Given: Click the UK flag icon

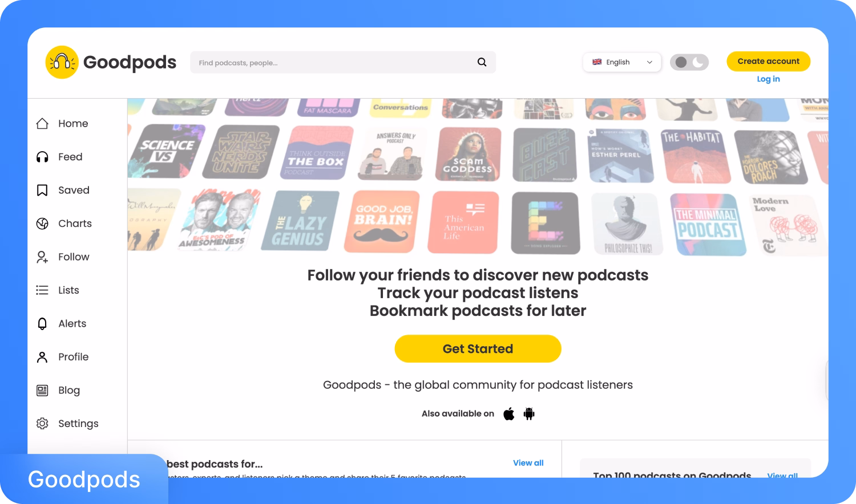Looking at the screenshot, I should 597,62.
